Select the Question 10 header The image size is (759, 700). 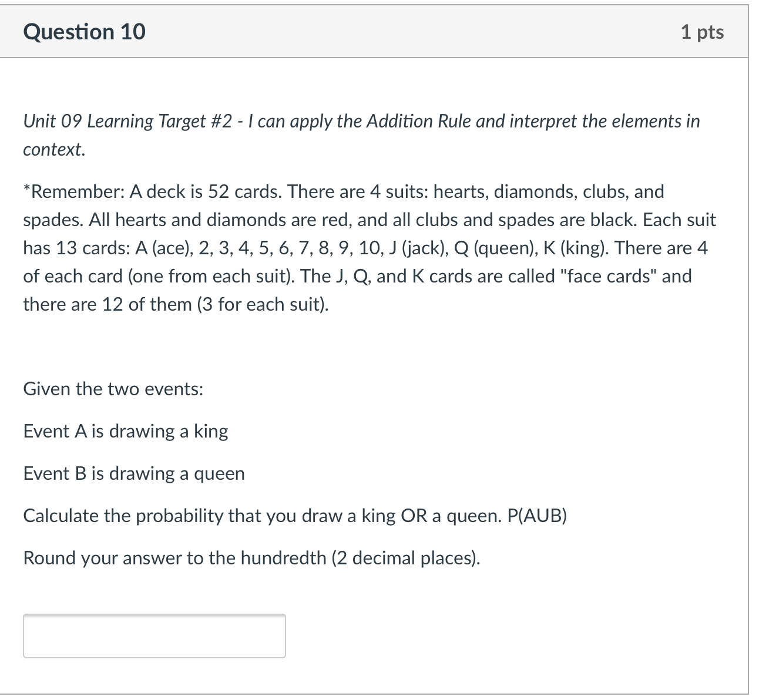[84, 32]
